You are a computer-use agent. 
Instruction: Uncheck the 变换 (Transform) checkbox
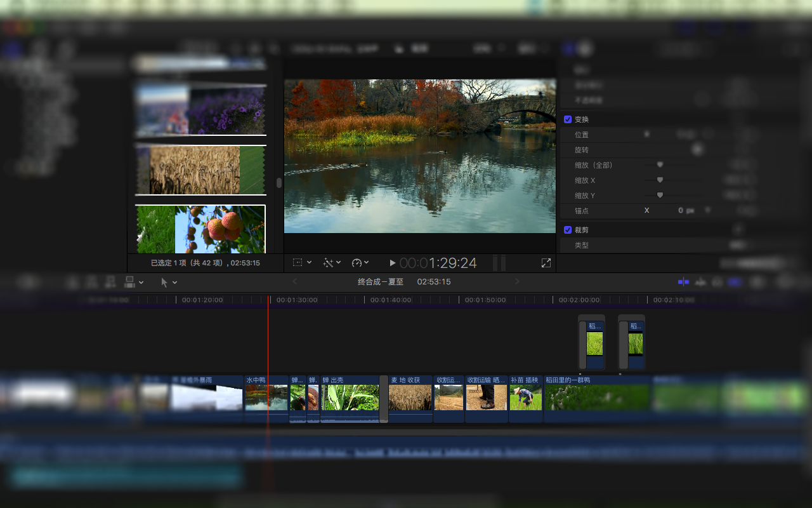pos(568,119)
